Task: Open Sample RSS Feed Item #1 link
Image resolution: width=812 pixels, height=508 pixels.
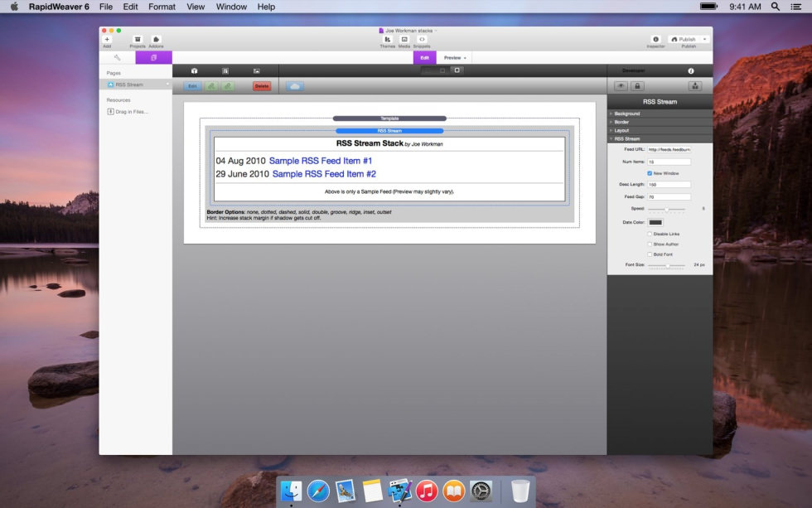Action: coord(321,161)
